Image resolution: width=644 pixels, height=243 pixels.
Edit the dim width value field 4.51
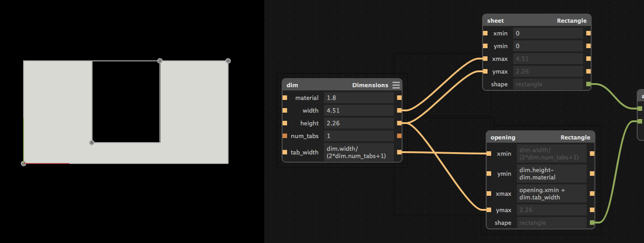pos(359,110)
